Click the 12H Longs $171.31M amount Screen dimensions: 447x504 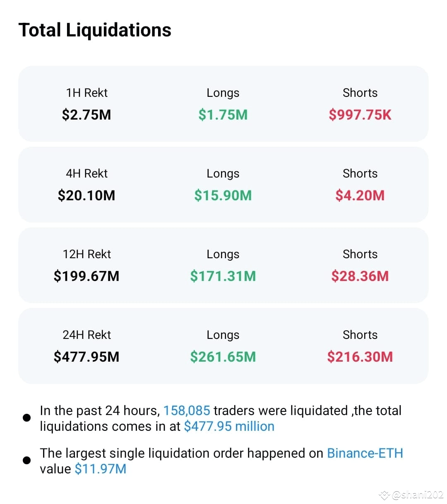coord(223,276)
